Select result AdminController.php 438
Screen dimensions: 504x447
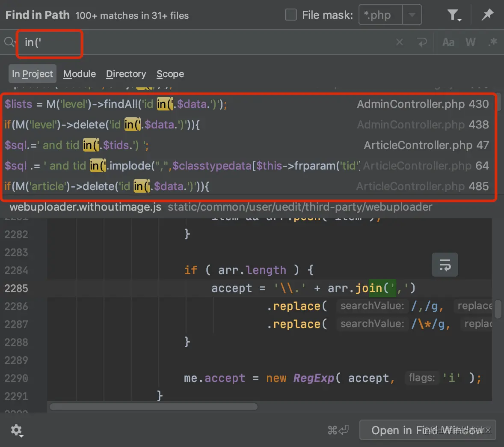pos(247,125)
